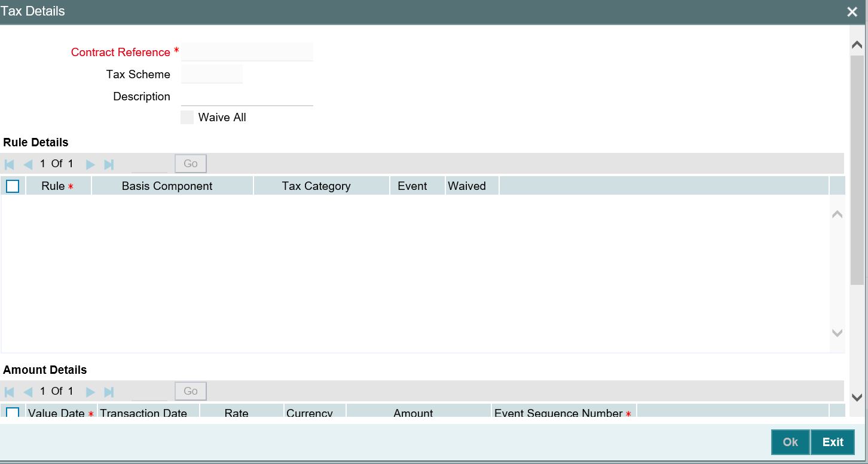Screen dimensions: 868x464
Task: Click the Tax Scheme input field
Action: point(212,74)
